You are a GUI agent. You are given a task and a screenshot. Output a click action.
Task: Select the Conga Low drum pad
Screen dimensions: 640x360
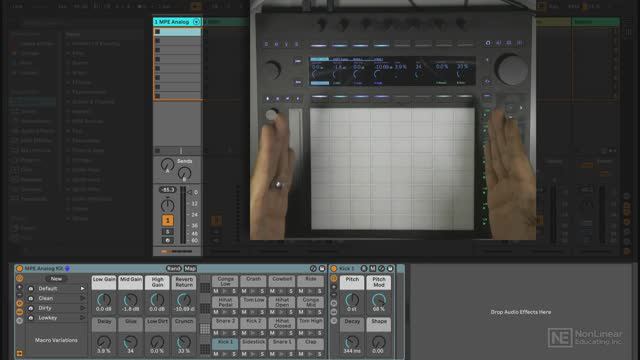pyautogui.click(x=225, y=281)
